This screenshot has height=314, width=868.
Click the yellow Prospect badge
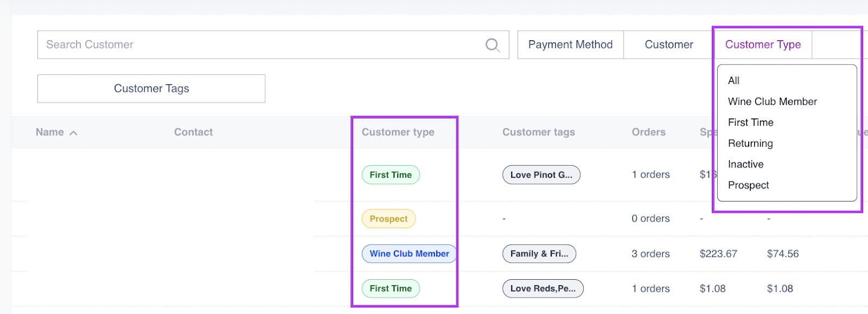pos(388,219)
